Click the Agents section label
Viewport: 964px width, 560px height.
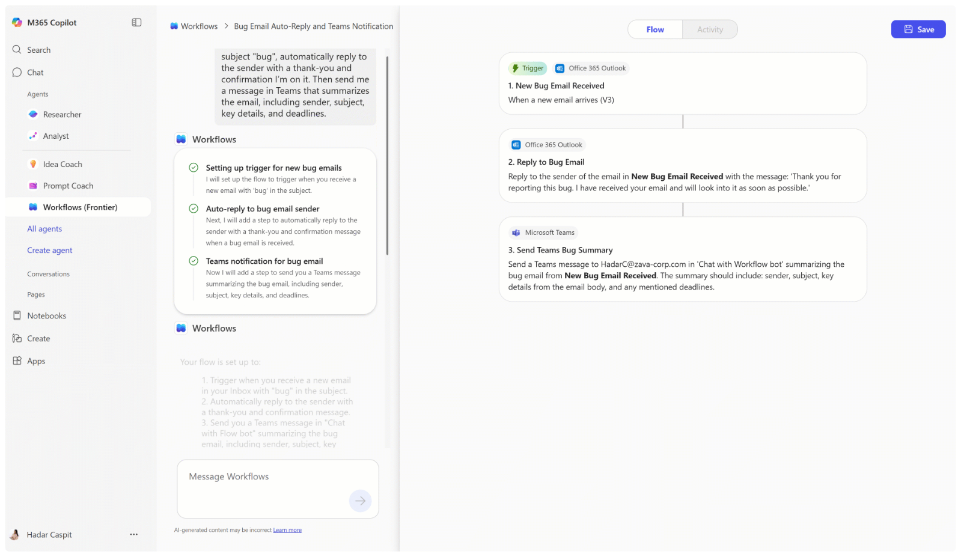tap(38, 95)
